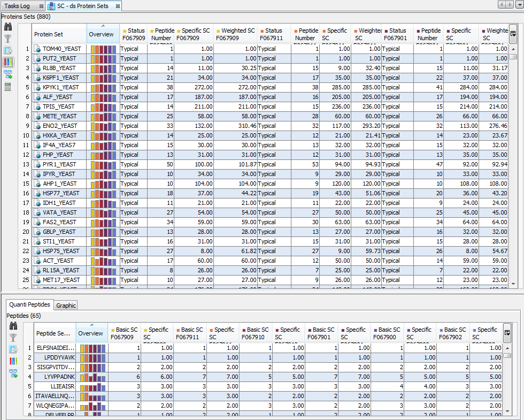Click the binoculars search icon in Peptides panel
The image size is (524, 420).
coord(13,326)
